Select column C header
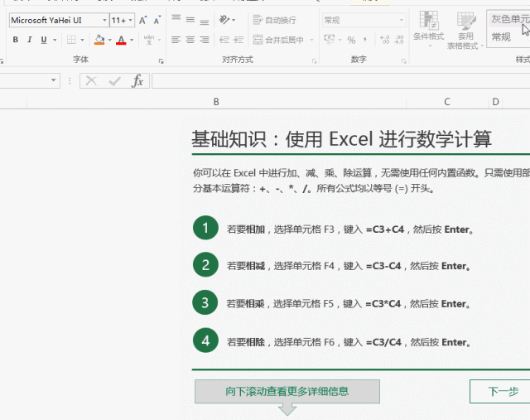530x420 pixels. (447, 102)
